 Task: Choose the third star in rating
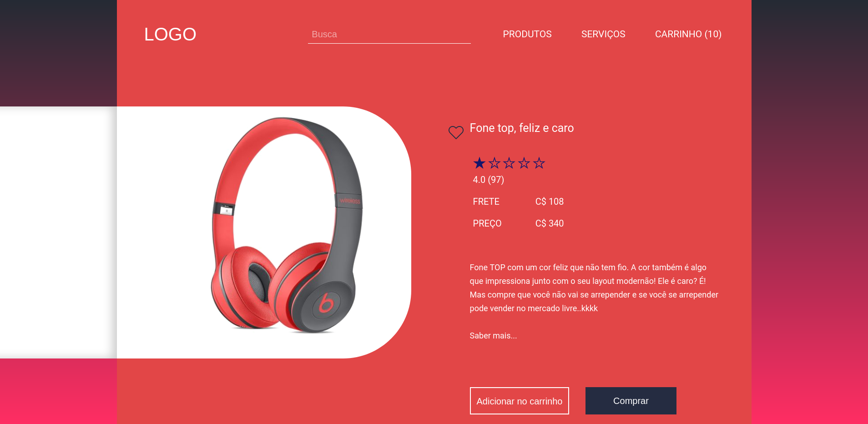point(509,163)
